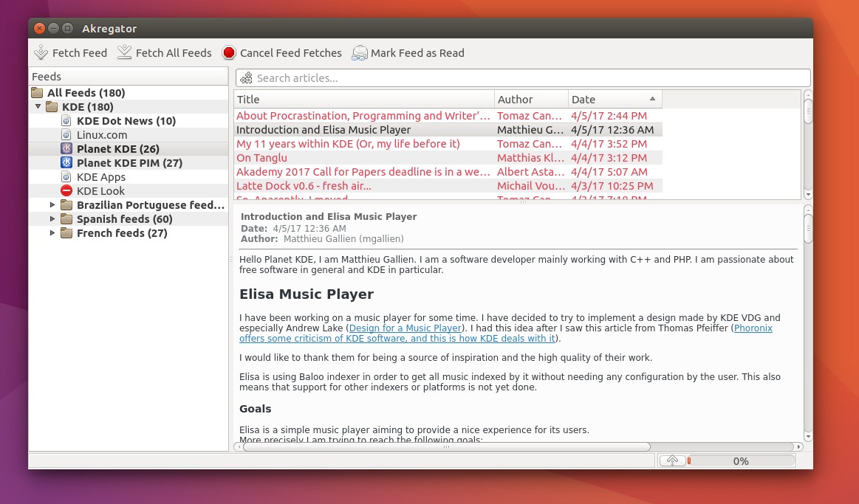The height and width of the screenshot is (504, 859).
Task: Click the article pane horizontal scrollbar
Action: [x=446, y=446]
